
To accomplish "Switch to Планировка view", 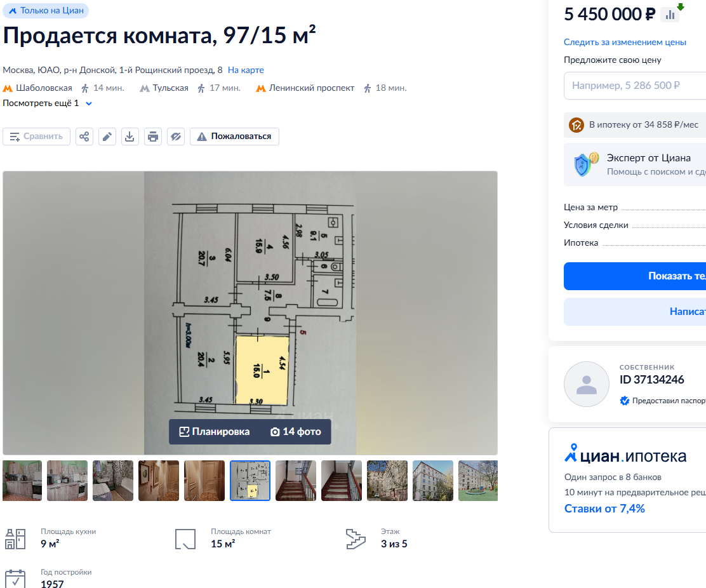I will click(215, 432).
